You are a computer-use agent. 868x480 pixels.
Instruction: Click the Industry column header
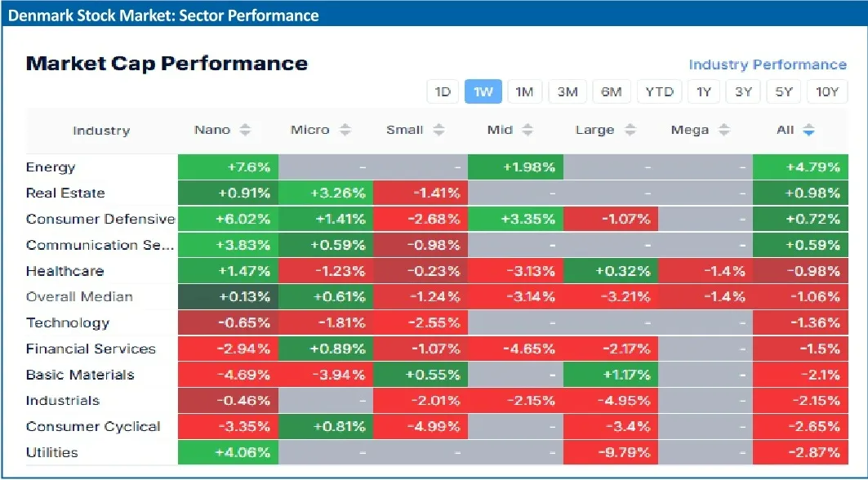pos(101,131)
